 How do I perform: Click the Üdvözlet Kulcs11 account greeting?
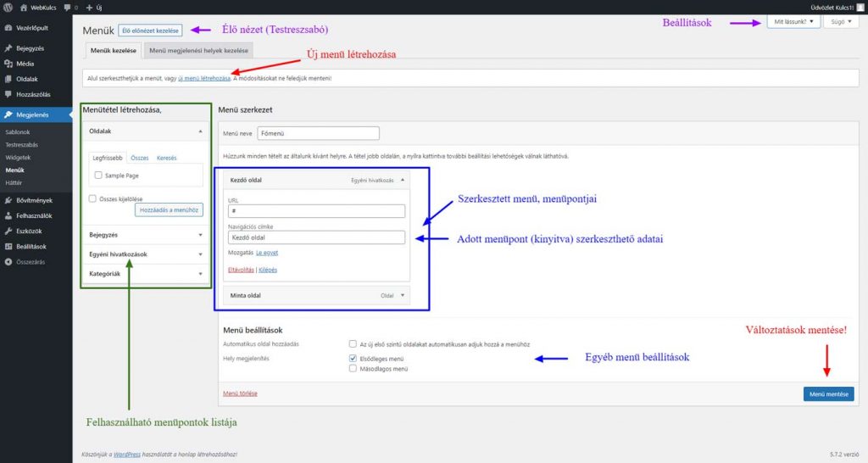832,8
